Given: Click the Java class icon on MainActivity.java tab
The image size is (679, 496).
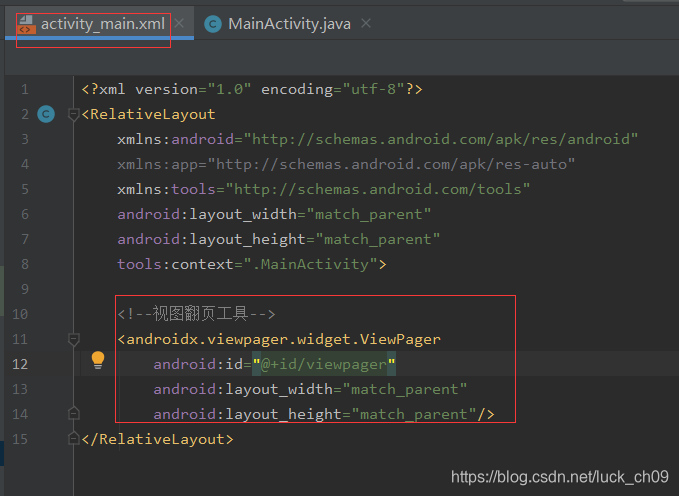Looking at the screenshot, I should [213, 24].
